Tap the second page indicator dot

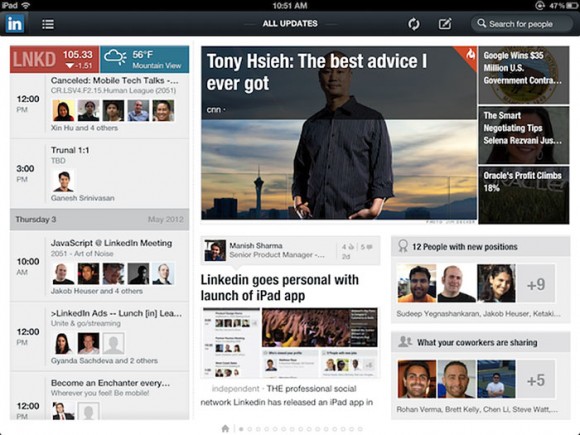point(250,429)
